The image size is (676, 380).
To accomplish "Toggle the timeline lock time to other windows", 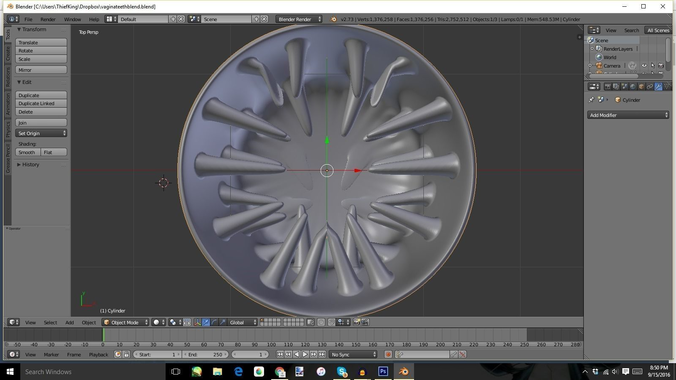I will pyautogui.click(x=126, y=354).
